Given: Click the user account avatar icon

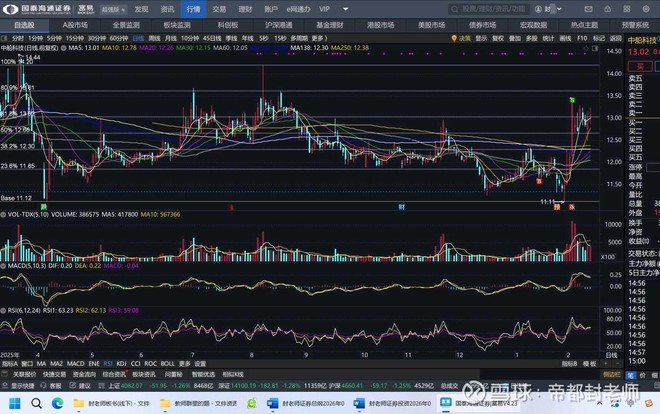Looking at the screenshot, I should click(x=538, y=9).
